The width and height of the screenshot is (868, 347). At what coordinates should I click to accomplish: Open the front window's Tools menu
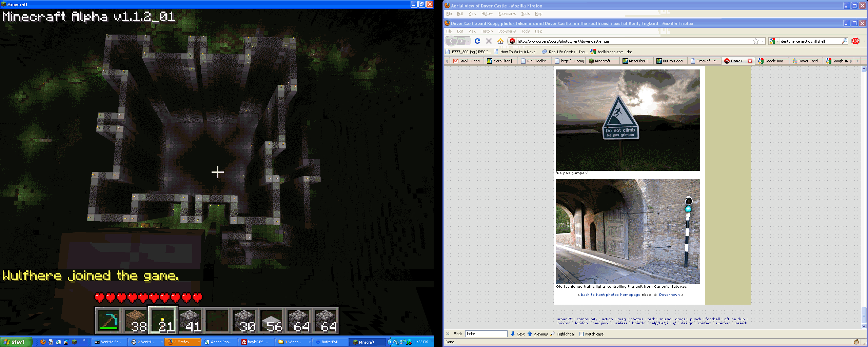click(525, 31)
